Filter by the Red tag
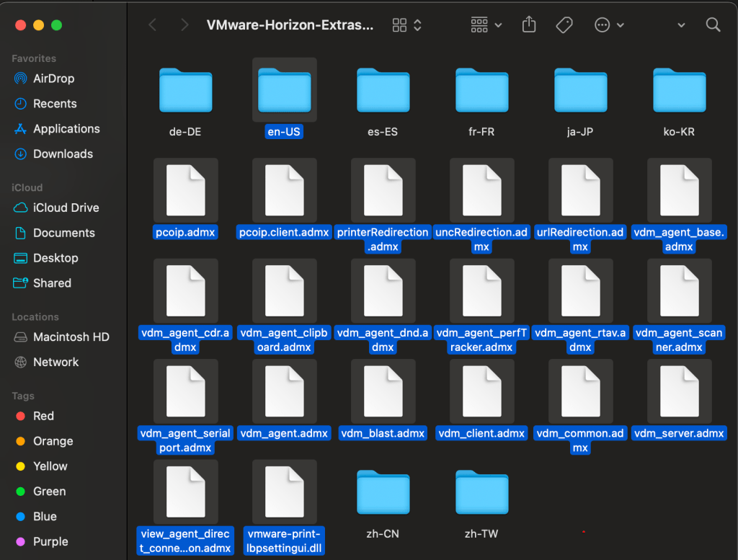Screen dimensions: 738x560 (43, 416)
